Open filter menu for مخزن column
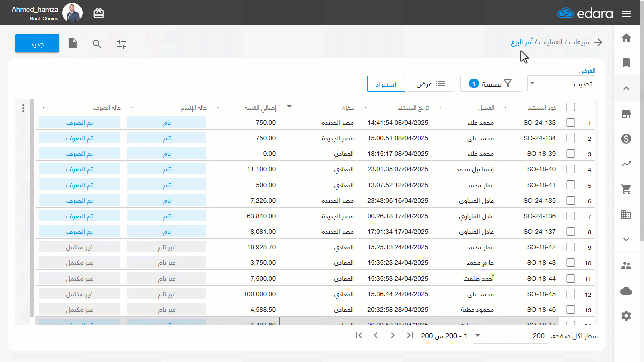This screenshot has height=362, width=644. 289,106
